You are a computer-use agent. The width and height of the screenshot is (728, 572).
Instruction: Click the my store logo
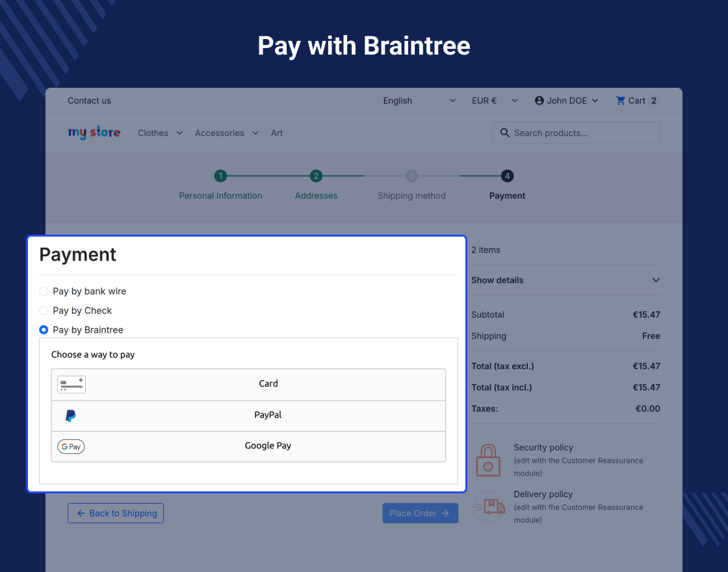pyautogui.click(x=94, y=133)
